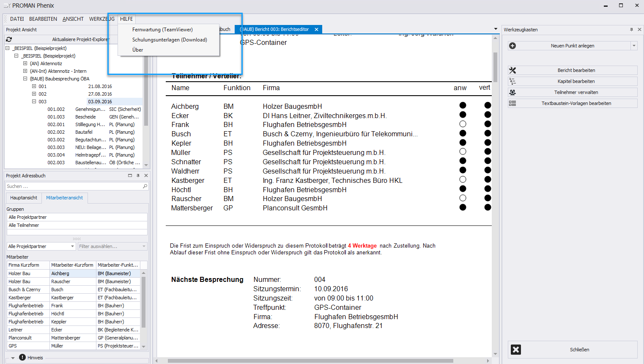644x364 pixels.
Task: Select the Alle Teilnehmer group row
Action: [77, 225]
